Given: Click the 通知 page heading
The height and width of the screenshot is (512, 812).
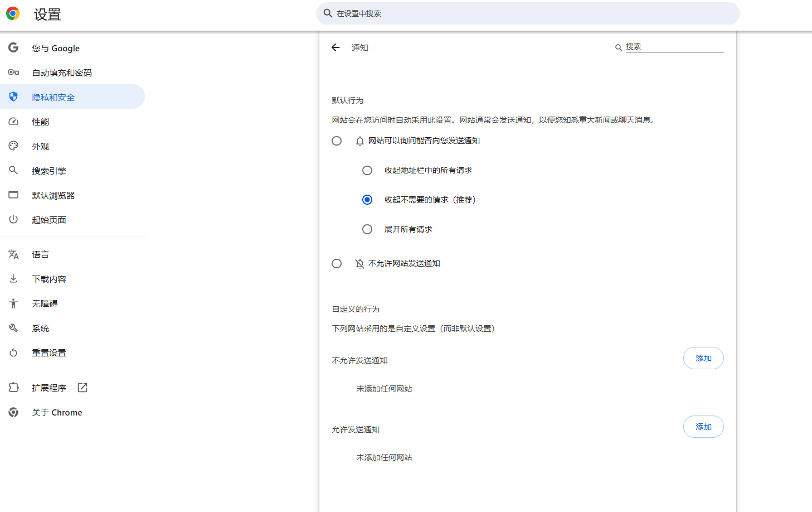Looking at the screenshot, I should click(x=360, y=48).
